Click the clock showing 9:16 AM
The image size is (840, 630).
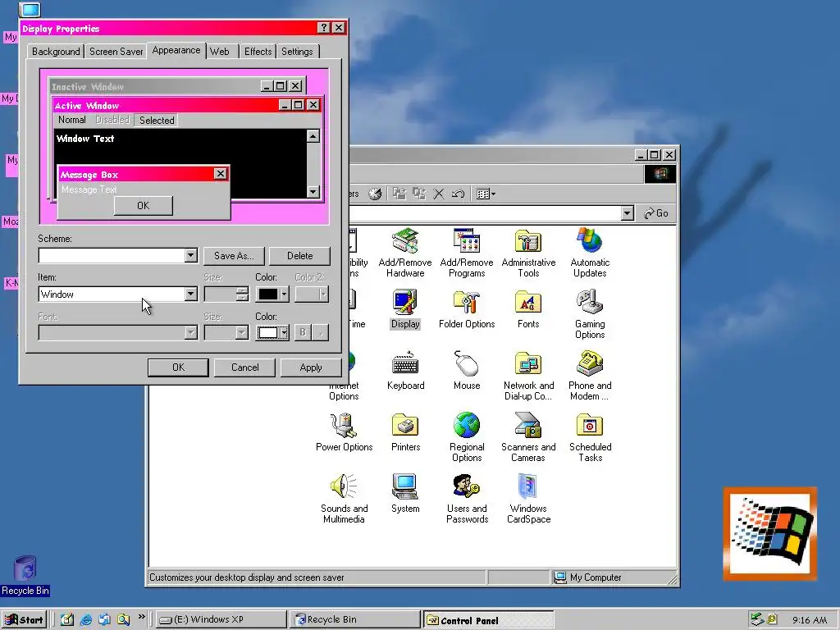(x=810, y=620)
